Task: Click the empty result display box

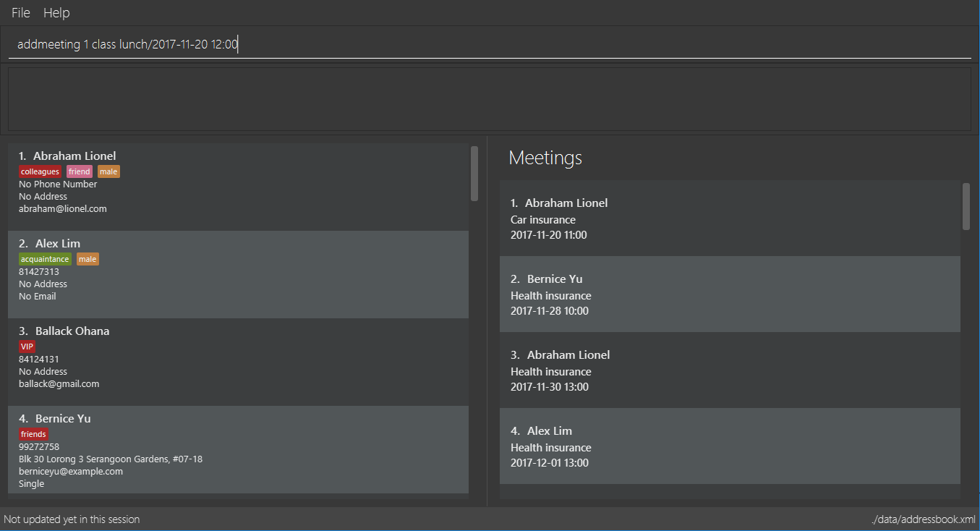Action: [490, 99]
